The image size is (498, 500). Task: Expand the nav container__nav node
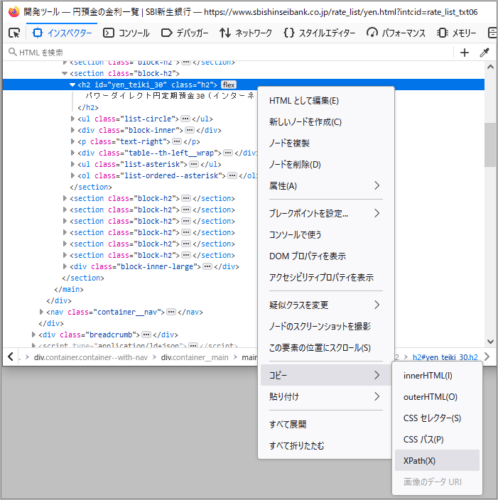tap(41, 312)
